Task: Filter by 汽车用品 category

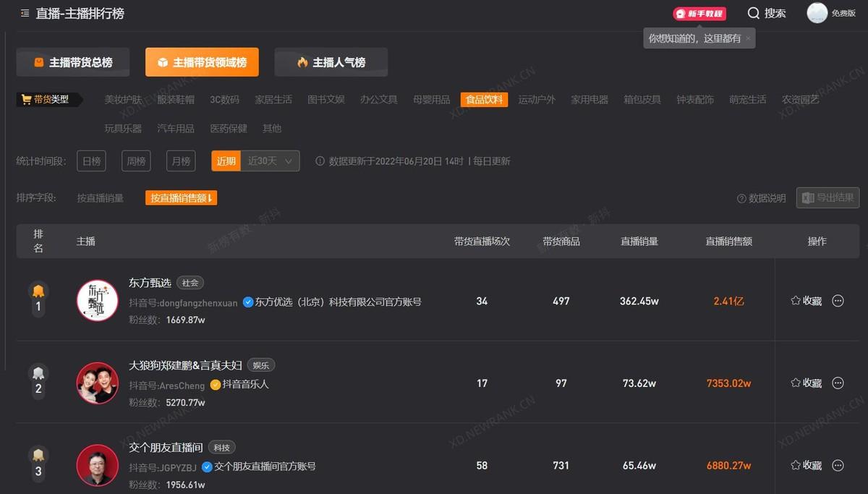Action: click(x=176, y=129)
